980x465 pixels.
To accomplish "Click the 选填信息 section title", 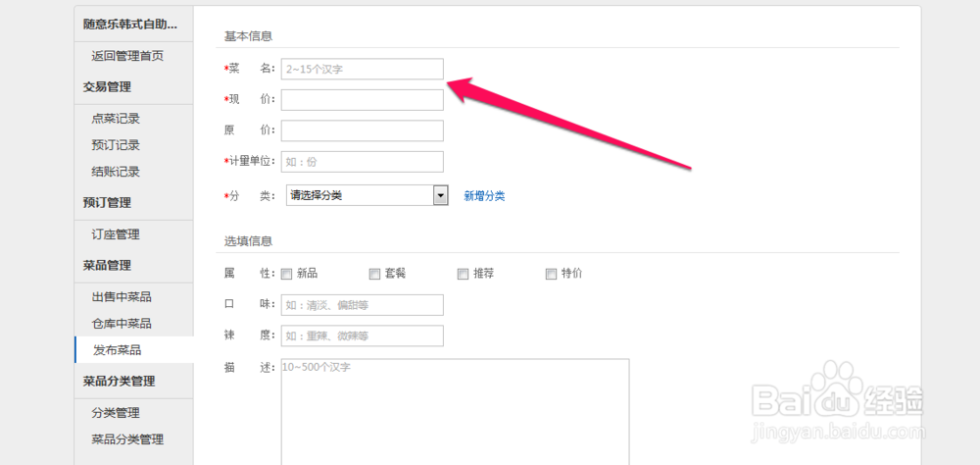I will point(248,241).
